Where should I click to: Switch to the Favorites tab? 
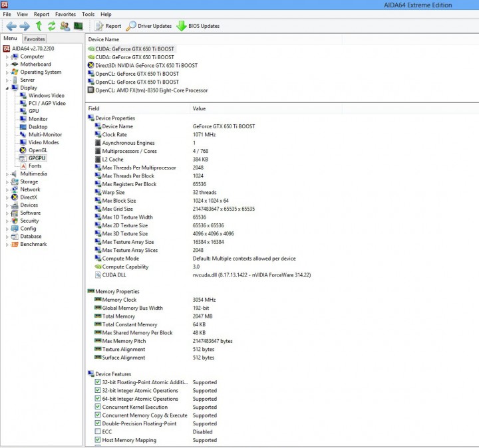click(34, 39)
